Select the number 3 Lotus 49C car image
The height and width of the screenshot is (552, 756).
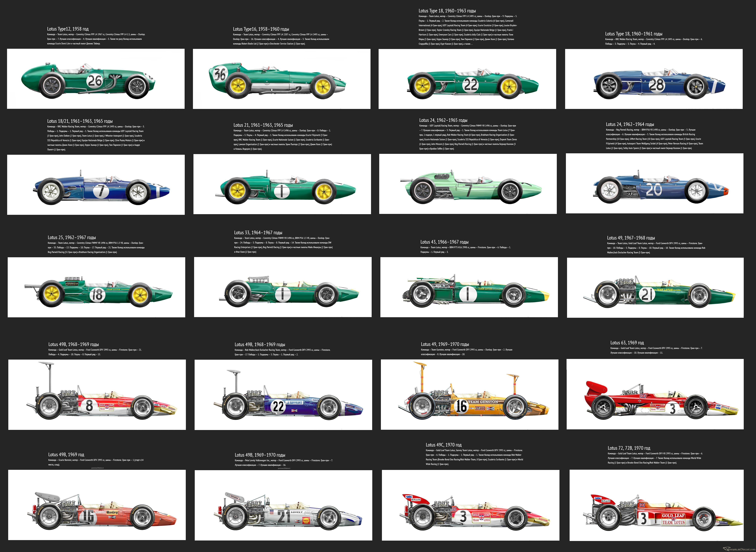(x=471, y=505)
